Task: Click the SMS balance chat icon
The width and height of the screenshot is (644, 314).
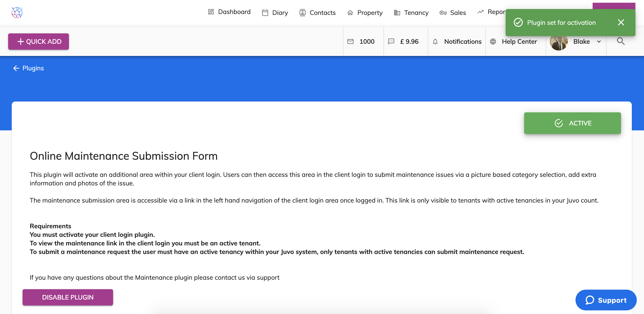Action: (391, 42)
